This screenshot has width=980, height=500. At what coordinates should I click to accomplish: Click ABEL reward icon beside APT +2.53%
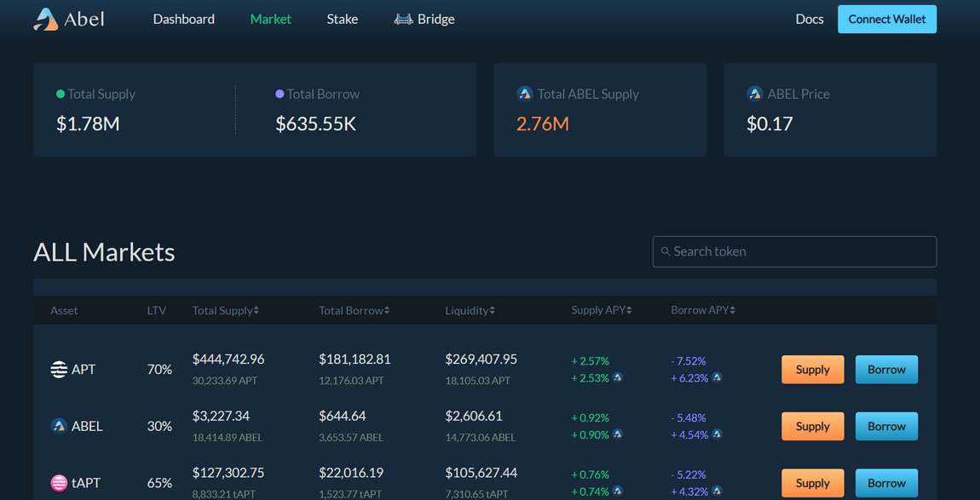(x=618, y=377)
